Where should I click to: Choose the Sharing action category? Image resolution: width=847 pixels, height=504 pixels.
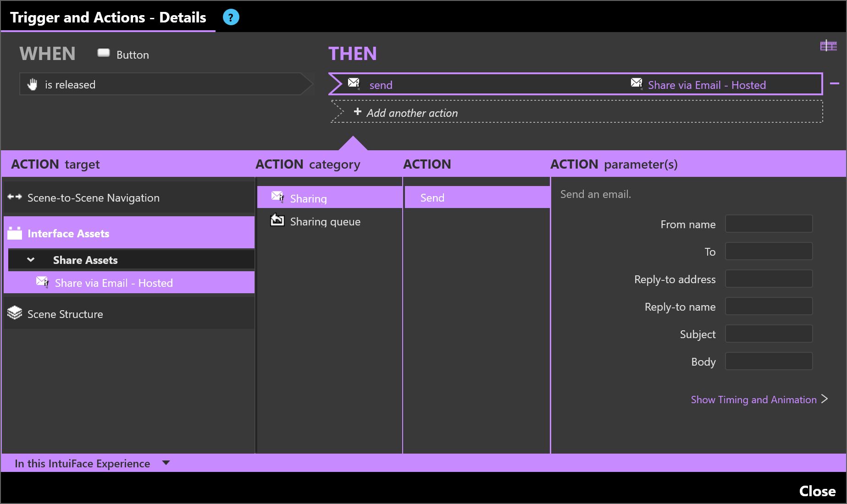[x=330, y=197]
